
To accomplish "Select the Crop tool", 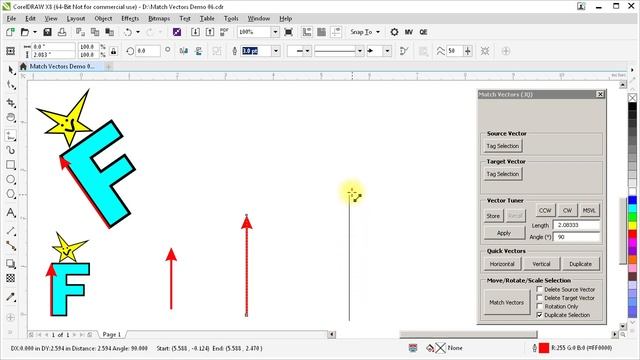I will (x=11, y=102).
